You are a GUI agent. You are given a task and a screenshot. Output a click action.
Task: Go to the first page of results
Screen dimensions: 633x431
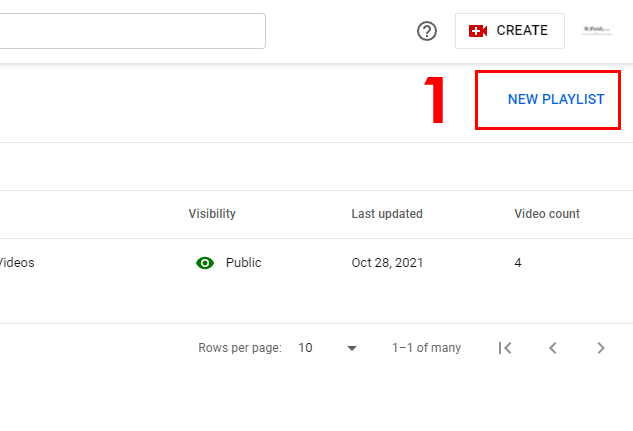(x=505, y=348)
